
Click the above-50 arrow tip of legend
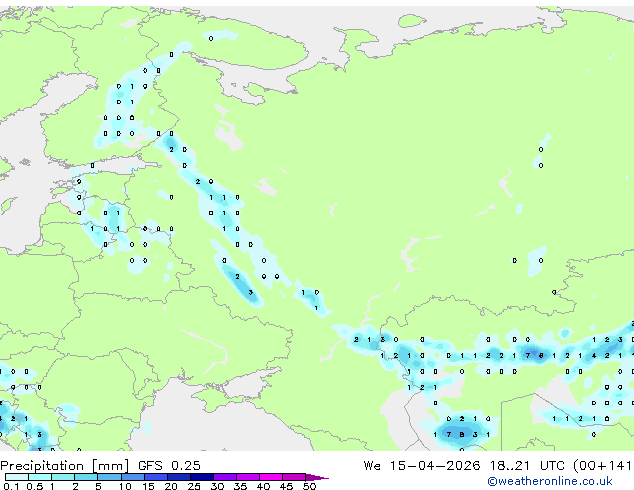(x=317, y=477)
